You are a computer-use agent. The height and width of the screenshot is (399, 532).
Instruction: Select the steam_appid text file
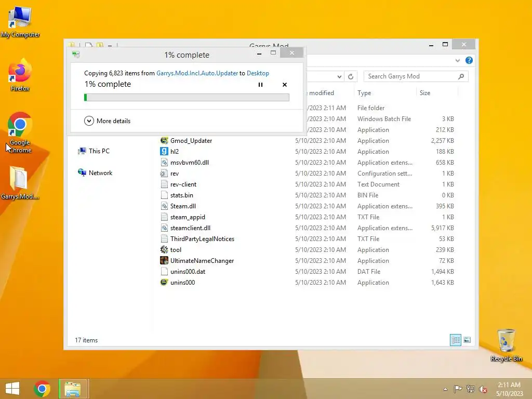[x=183, y=217]
